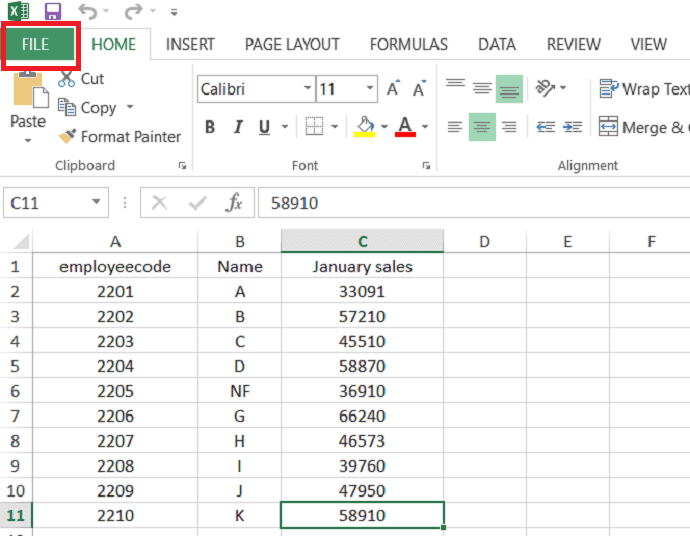Toggle Italic formatting

tap(238, 127)
